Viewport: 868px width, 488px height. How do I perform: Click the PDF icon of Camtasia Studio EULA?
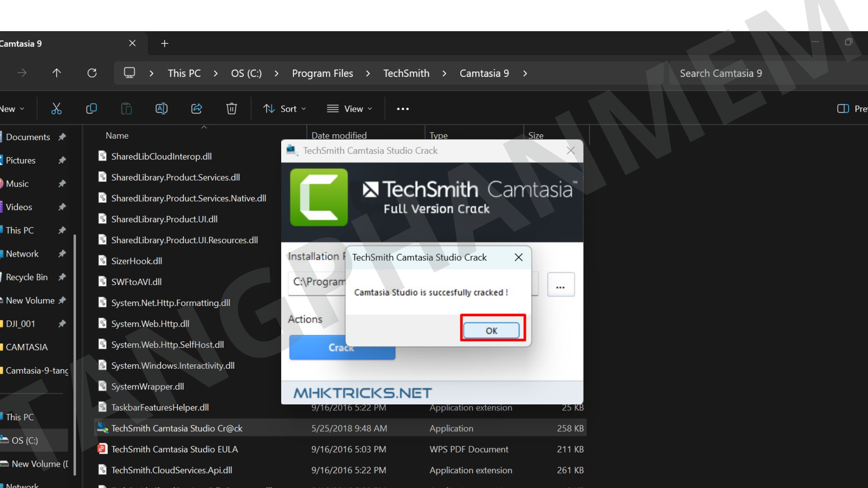[x=102, y=449]
